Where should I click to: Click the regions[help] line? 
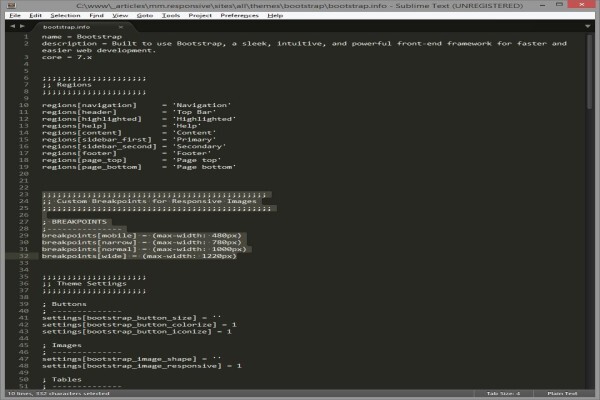click(x=122, y=126)
